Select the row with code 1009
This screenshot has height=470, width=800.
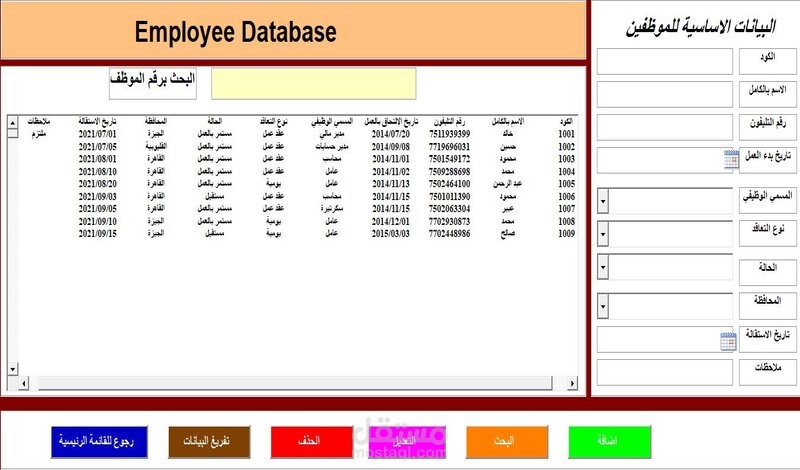297,234
